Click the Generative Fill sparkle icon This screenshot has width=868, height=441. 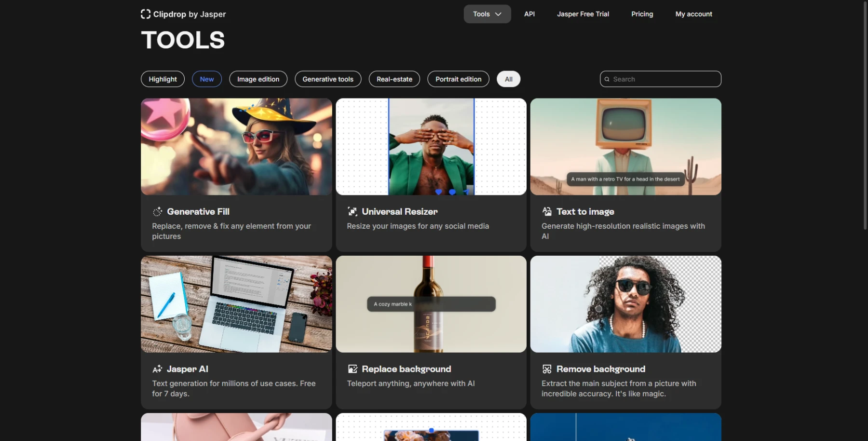pos(157,212)
